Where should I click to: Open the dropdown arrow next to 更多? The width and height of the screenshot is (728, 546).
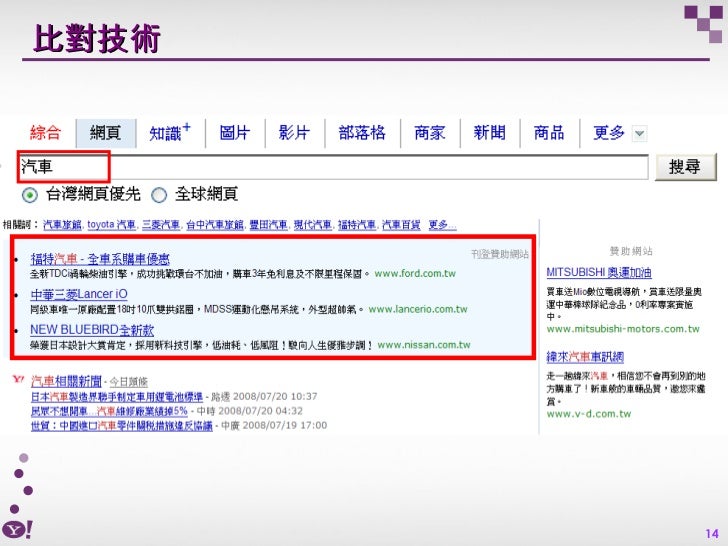[x=639, y=134]
